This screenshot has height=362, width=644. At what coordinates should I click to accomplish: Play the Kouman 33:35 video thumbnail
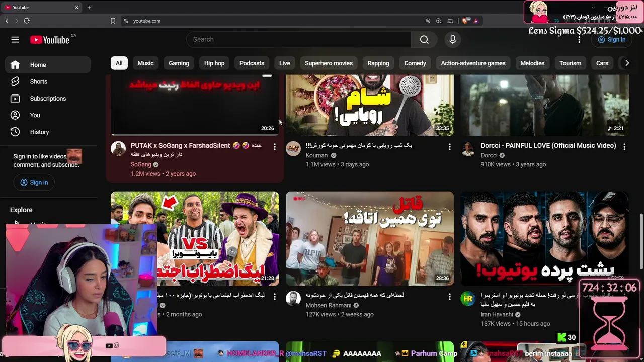click(x=370, y=105)
